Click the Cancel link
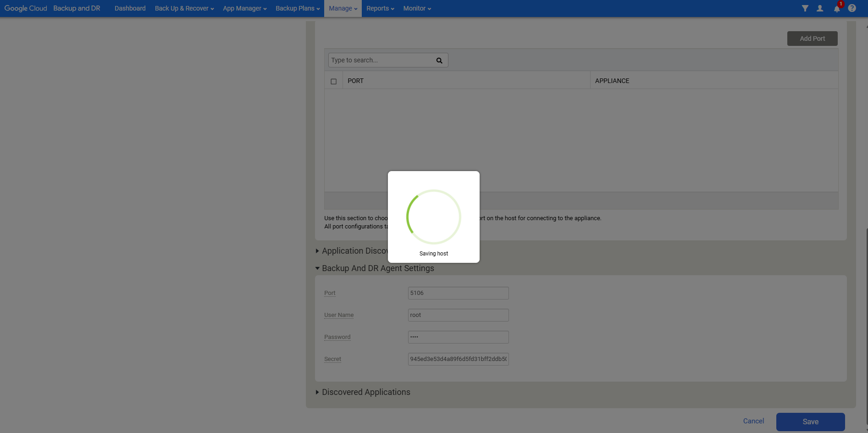 pos(753,421)
